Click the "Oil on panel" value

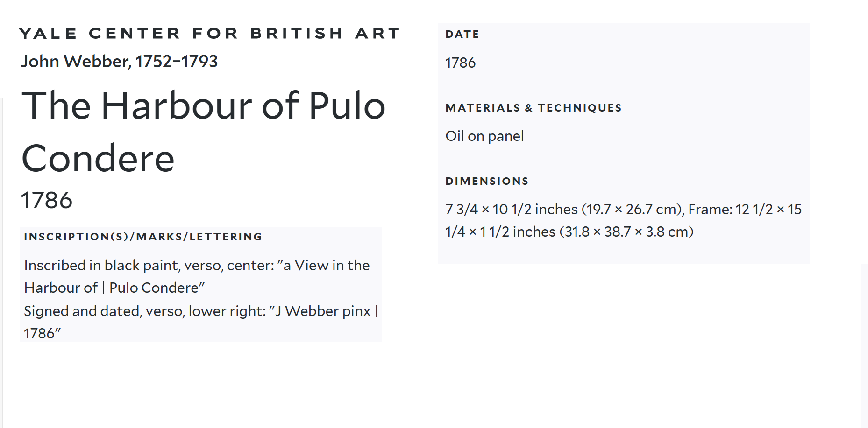(484, 136)
